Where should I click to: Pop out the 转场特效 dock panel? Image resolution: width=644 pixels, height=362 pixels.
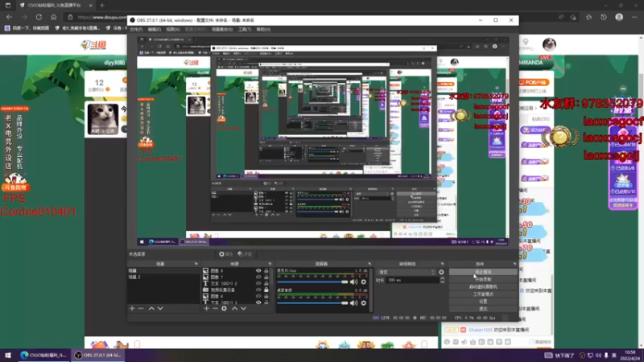pos(442,264)
